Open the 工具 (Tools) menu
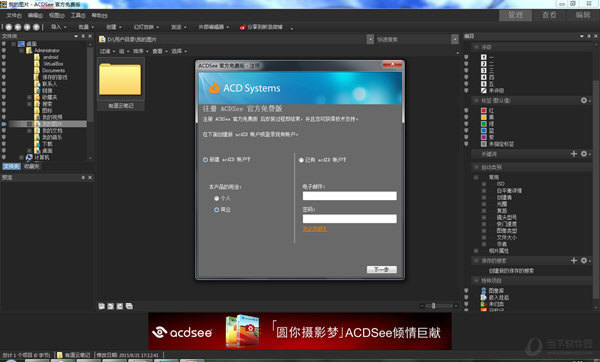600x362 pixels. (78, 15)
